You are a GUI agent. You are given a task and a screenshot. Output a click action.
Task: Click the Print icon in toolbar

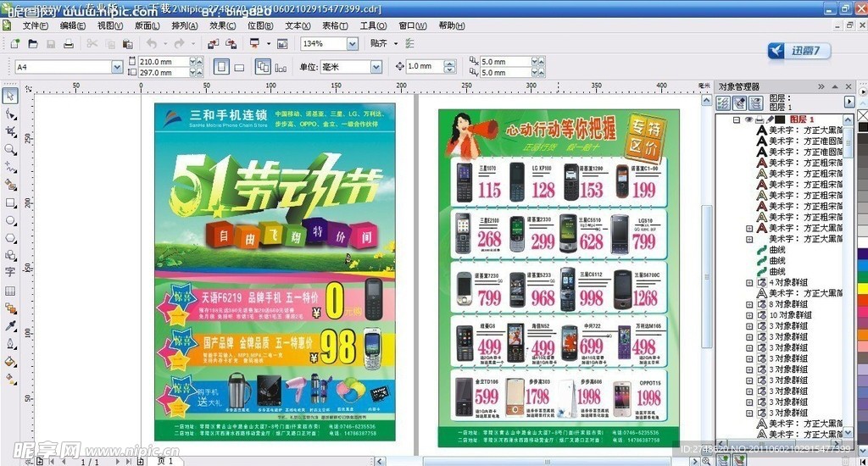click(69, 43)
